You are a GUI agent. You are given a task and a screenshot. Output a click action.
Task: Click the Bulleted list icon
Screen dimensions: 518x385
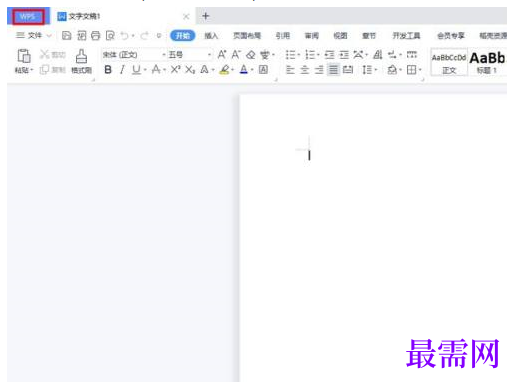pos(290,54)
